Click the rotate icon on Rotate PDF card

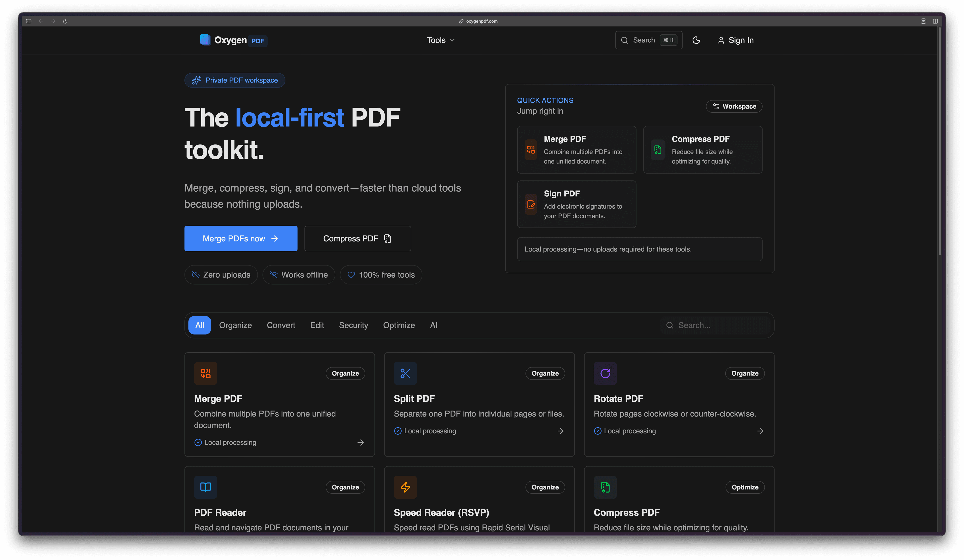605,373
